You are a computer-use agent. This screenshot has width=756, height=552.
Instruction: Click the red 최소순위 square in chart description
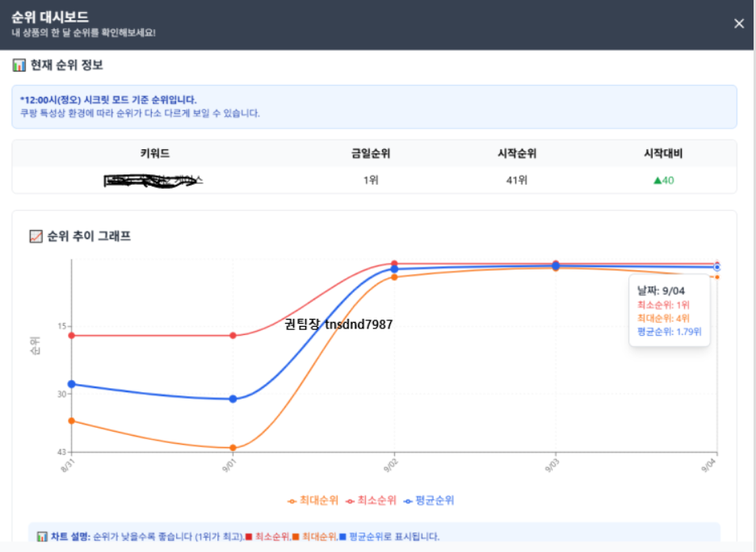pos(249,537)
